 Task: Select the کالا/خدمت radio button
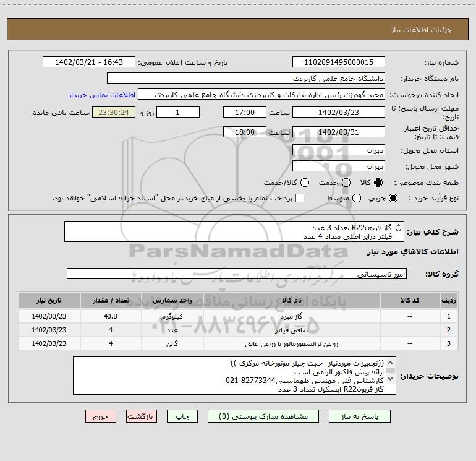tap(305, 183)
